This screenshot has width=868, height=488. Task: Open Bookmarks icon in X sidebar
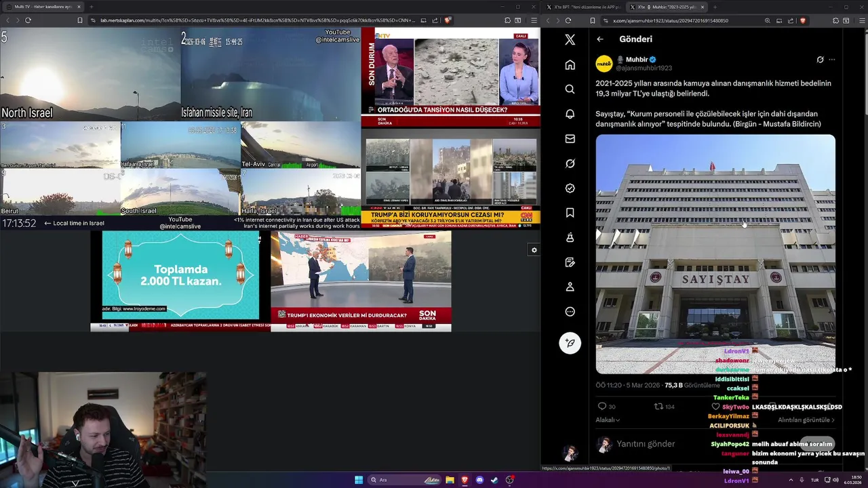pyautogui.click(x=570, y=213)
